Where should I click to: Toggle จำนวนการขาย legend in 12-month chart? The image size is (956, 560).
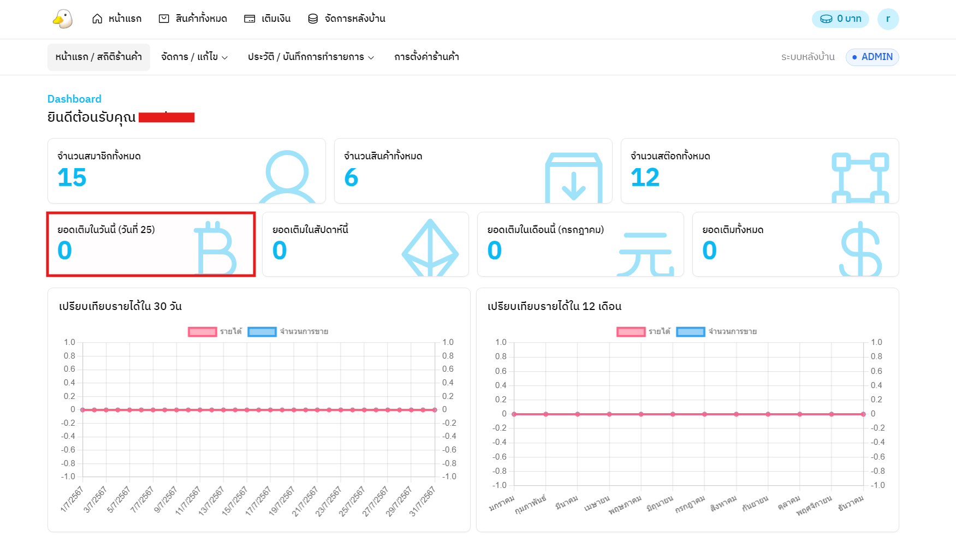coord(716,331)
